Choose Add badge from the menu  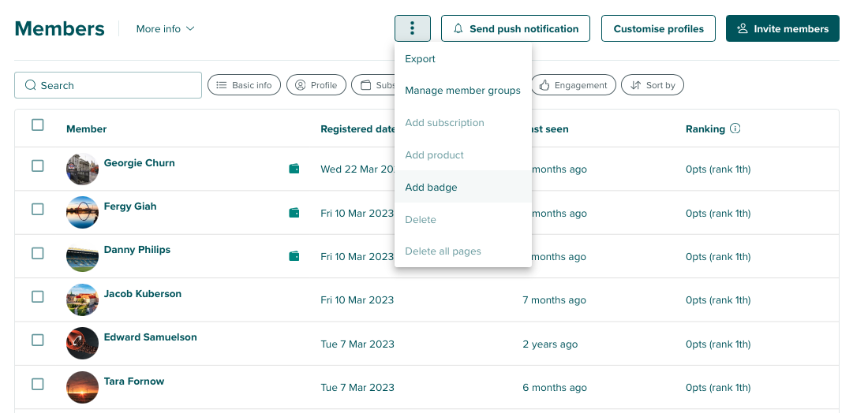point(431,188)
